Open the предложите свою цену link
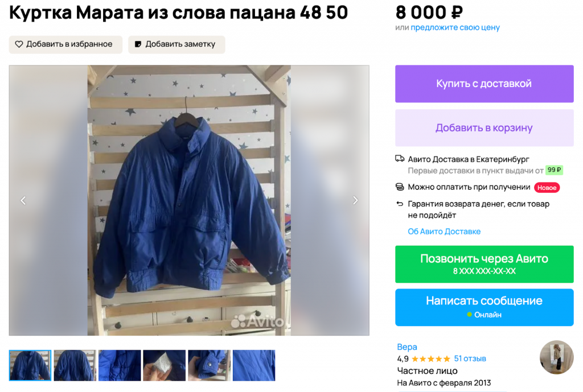Viewport: 583px width, 392px height. (x=455, y=27)
